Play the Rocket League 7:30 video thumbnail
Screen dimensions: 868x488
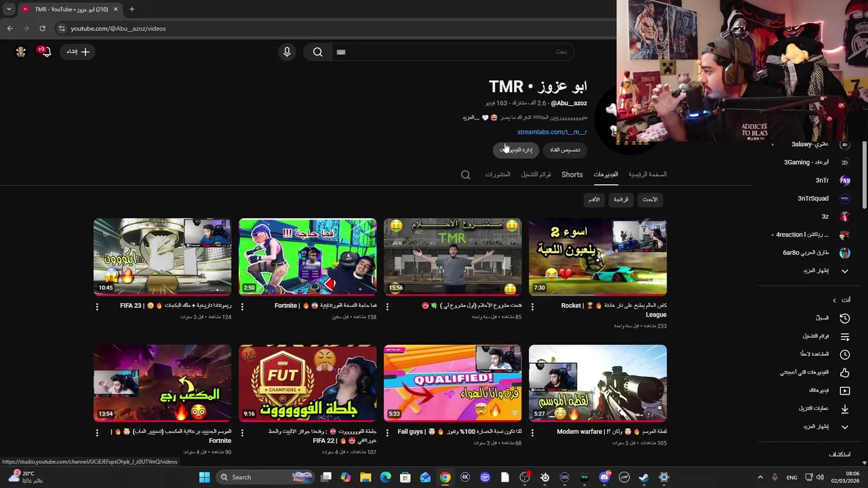pyautogui.click(x=597, y=257)
